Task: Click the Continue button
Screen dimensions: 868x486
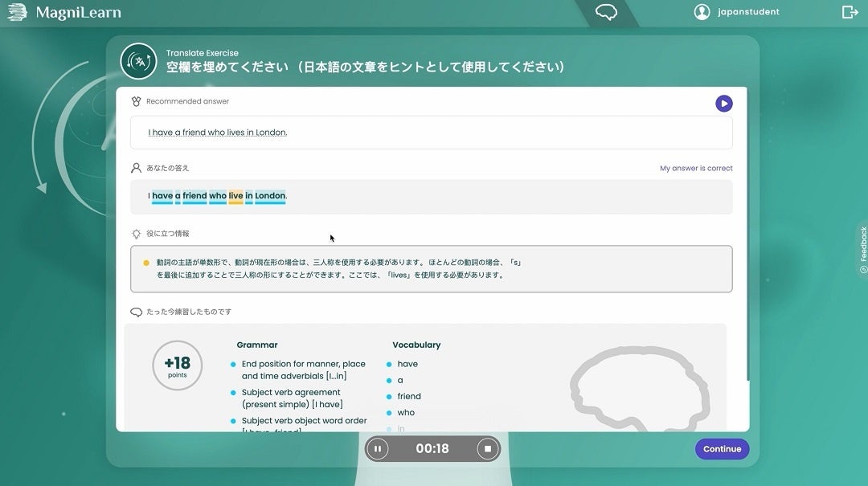Action: click(x=722, y=449)
